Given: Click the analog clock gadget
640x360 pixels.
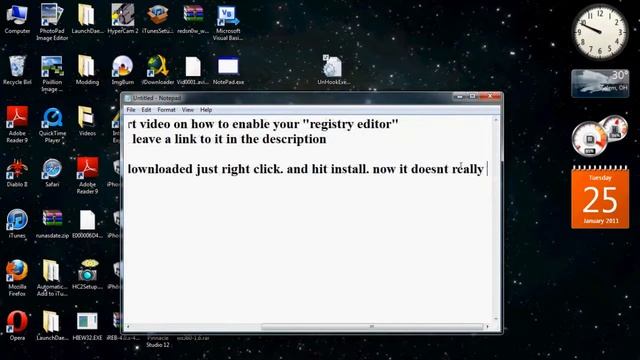Looking at the screenshot, I should tap(600, 32).
